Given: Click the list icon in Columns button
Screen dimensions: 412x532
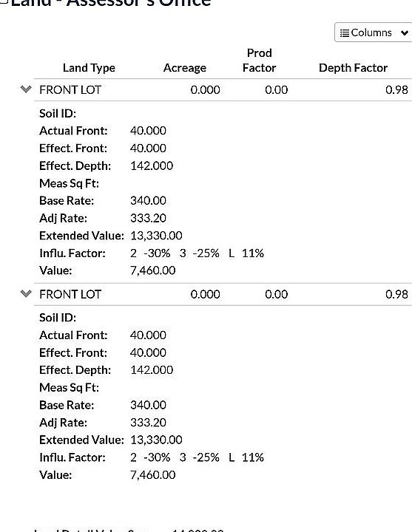Looking at the screenshot, I should point(345,33).
